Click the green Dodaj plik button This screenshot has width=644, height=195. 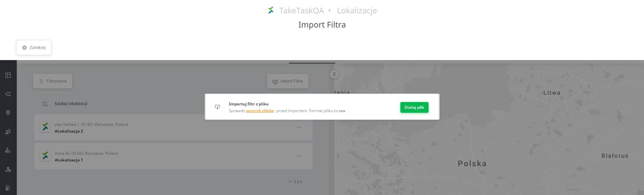[414, 107]
